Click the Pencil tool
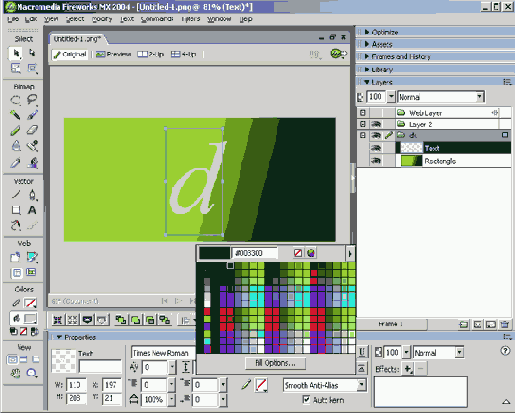515x413 pixels. (x=16, y=130)
